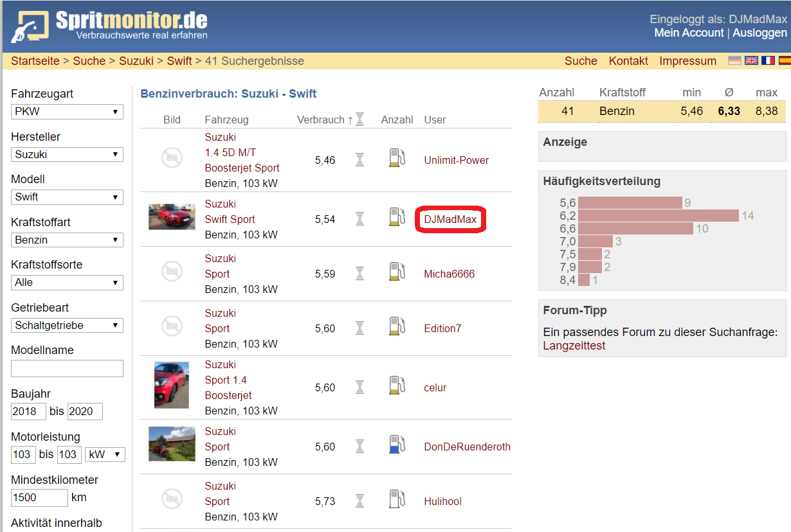791x532 pixels.
Task: Open Micha6666 user profile
Action: [x=449, y=274]
